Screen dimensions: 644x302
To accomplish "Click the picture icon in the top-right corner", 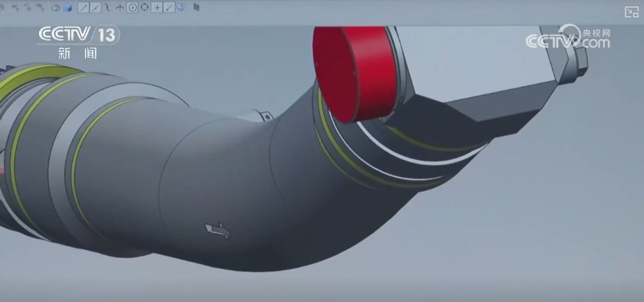I will tap(631, 11).
